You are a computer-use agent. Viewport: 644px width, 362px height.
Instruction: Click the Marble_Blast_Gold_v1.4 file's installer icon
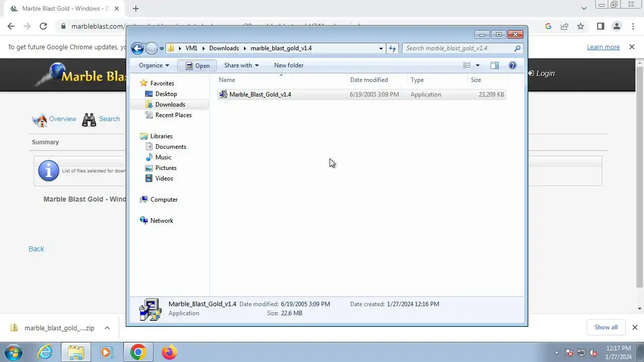pos(223,95)
